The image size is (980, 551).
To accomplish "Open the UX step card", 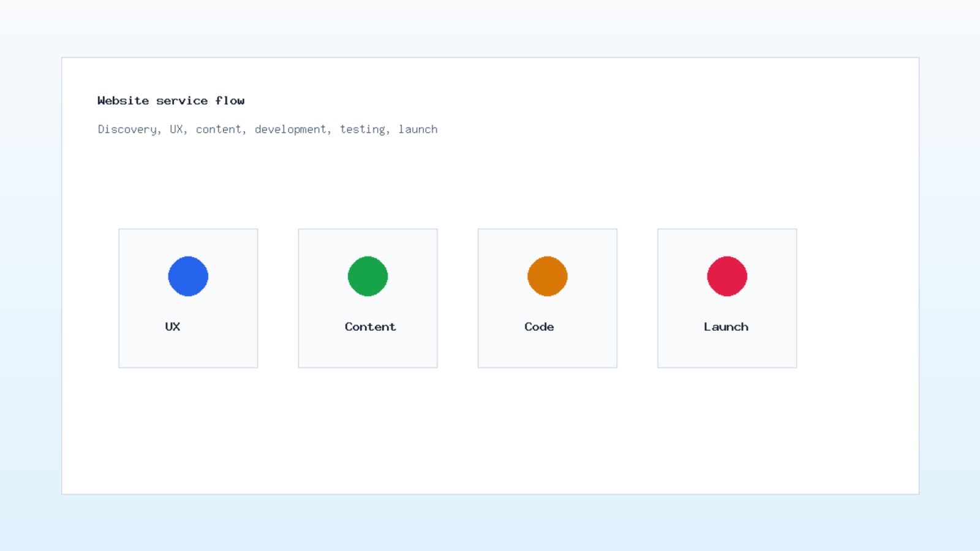I will [188, 298].
